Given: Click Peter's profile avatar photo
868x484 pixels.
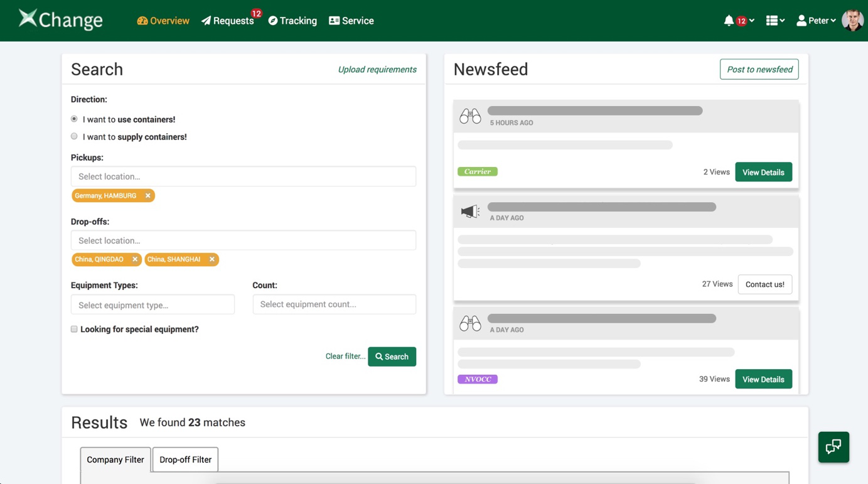Looking at the screenshot, I should click(x=852, y=21).
